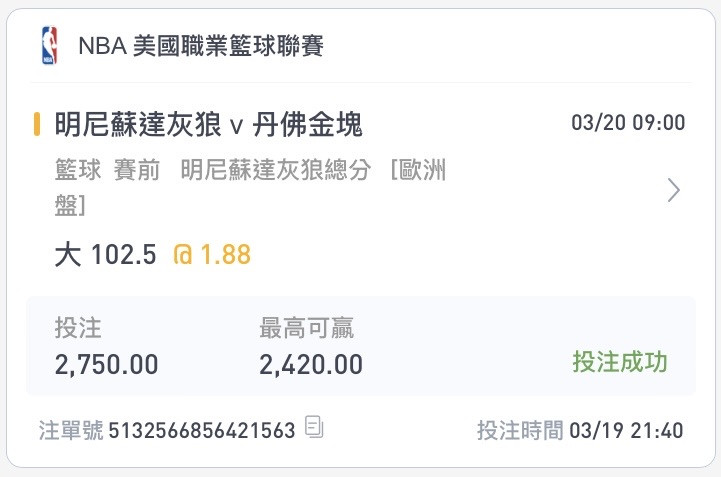Click the 投注 stake amount 2,750.00
The image size is (721, 477).
click(106, 365)
